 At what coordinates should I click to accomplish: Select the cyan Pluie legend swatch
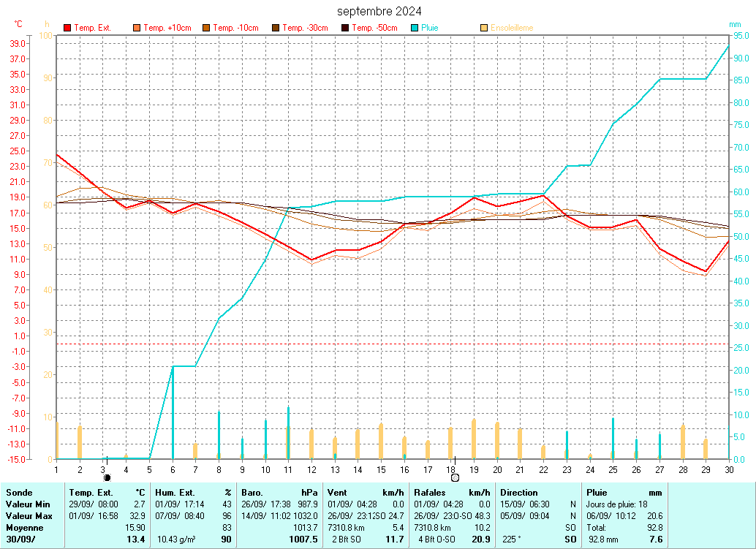[x=415, y=28]
